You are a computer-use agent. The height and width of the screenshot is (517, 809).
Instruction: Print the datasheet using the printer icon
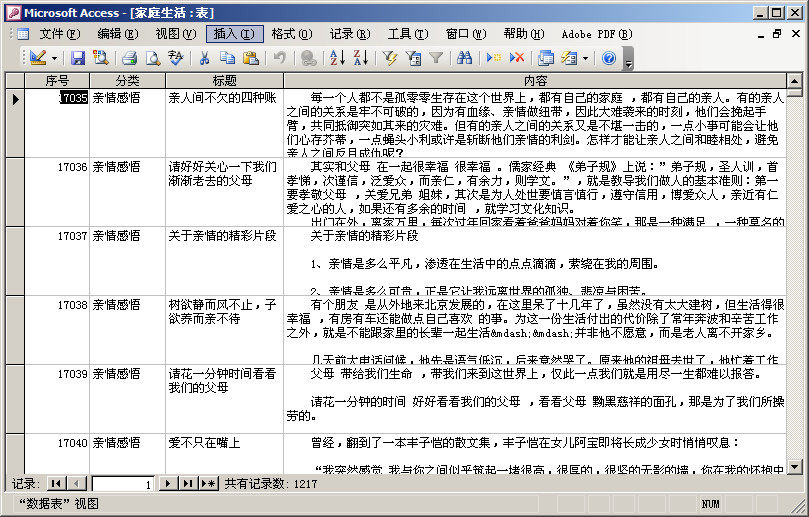(129, 58)
